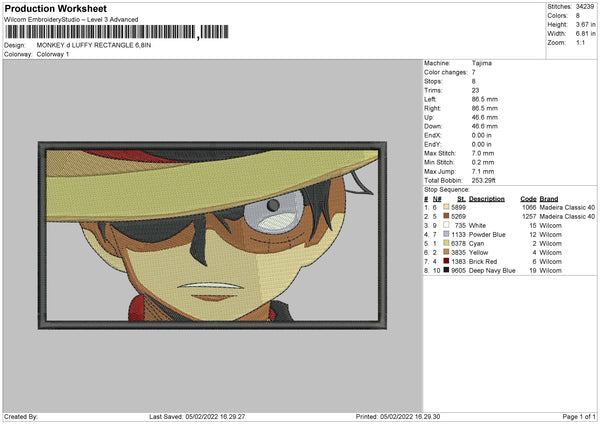Click the 'Deep Navy Blue' description text
The image size is (600, 424).
492,271
